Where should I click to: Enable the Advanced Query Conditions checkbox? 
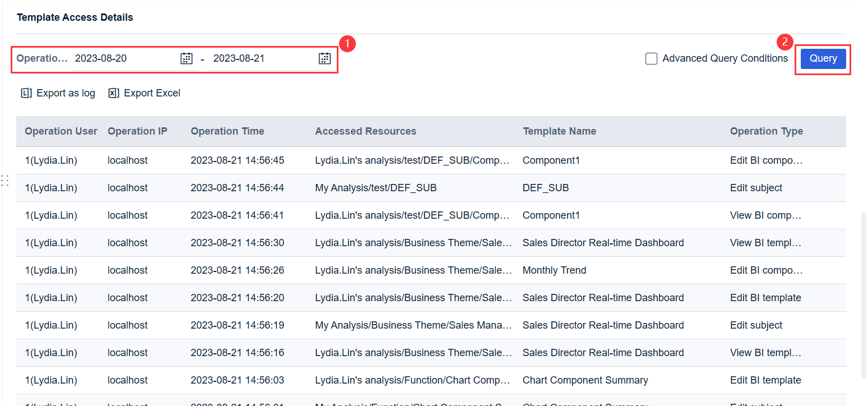pos(651,58)
